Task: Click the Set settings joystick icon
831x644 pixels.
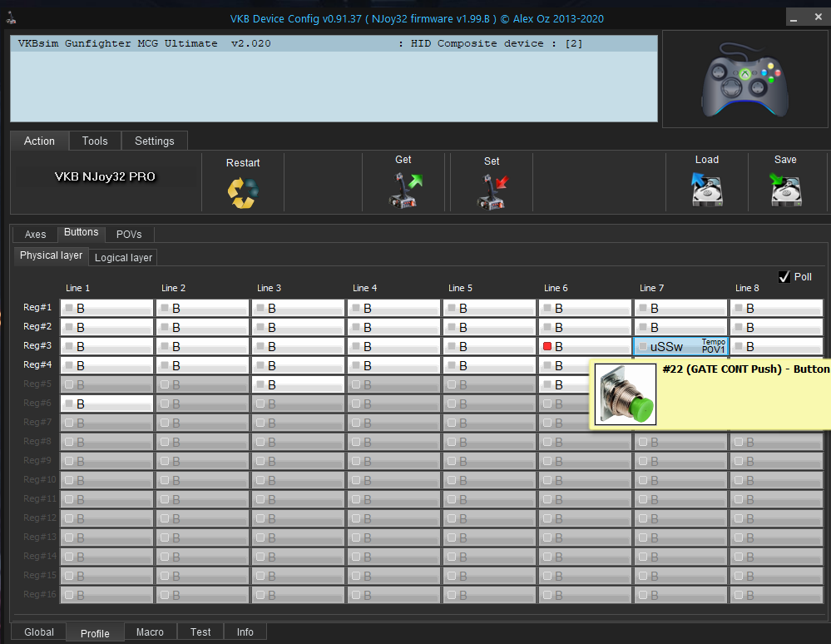Action: tap(492, 191)
